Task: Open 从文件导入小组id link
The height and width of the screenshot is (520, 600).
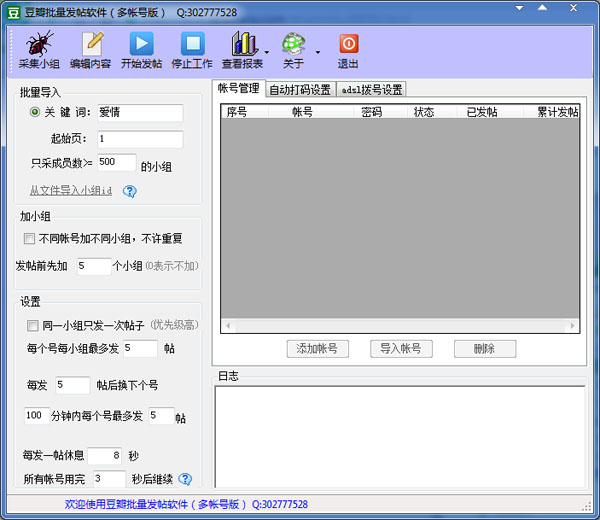Action: pos(71,190)
